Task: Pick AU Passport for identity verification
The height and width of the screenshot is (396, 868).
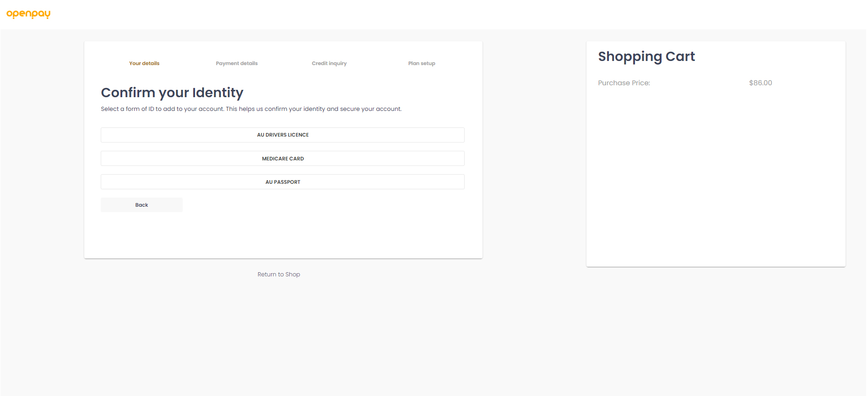Action: (282, 182)
